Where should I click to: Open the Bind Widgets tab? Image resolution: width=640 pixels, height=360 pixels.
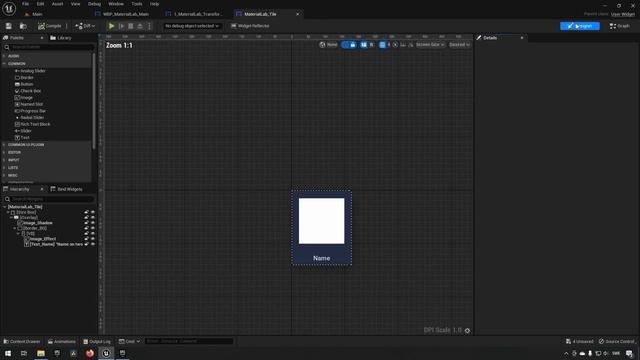[x=66, y=189]
